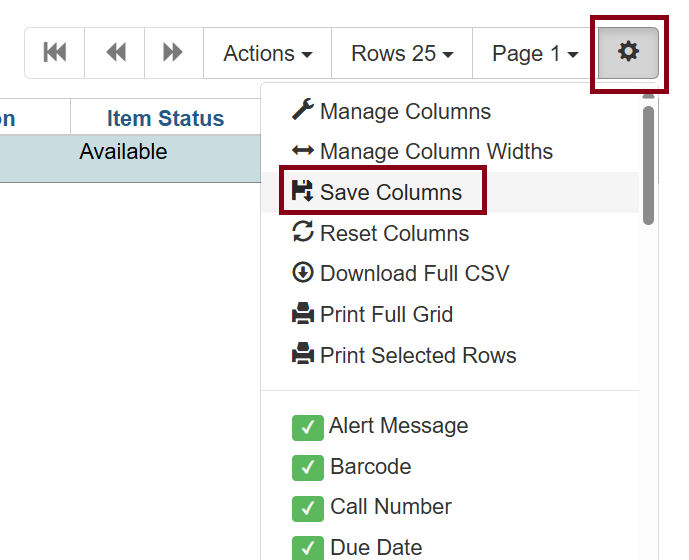
Task: Choose Print Full Grid from menu
Action: coord(386,314)
